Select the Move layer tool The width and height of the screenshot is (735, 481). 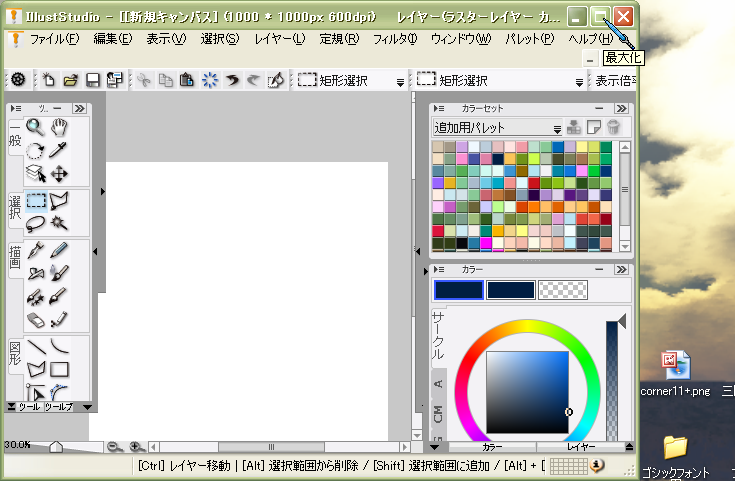pyautogui.click(x=59, y=173)
